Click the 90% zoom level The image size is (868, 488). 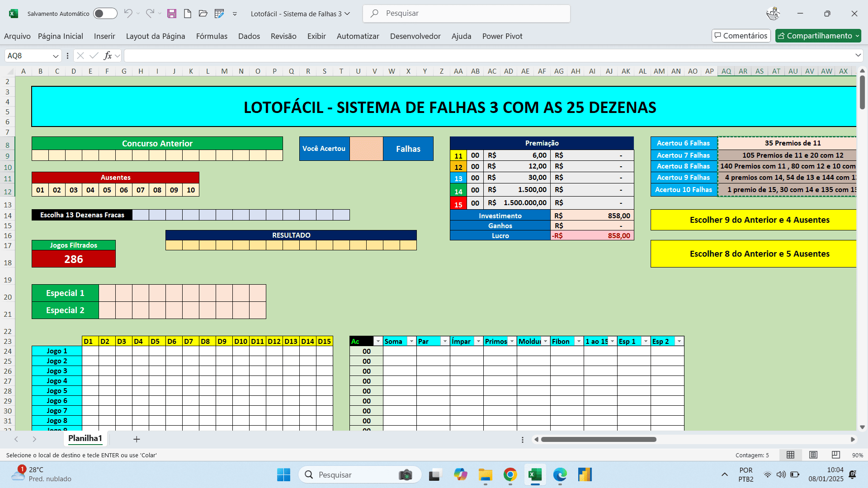pyautogui.click(x=858, y=455)
